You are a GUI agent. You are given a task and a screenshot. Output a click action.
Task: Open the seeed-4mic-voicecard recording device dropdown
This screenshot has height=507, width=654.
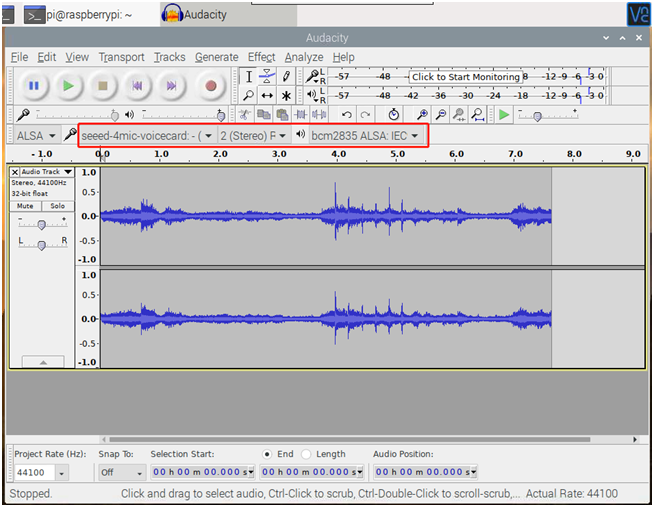147,136
